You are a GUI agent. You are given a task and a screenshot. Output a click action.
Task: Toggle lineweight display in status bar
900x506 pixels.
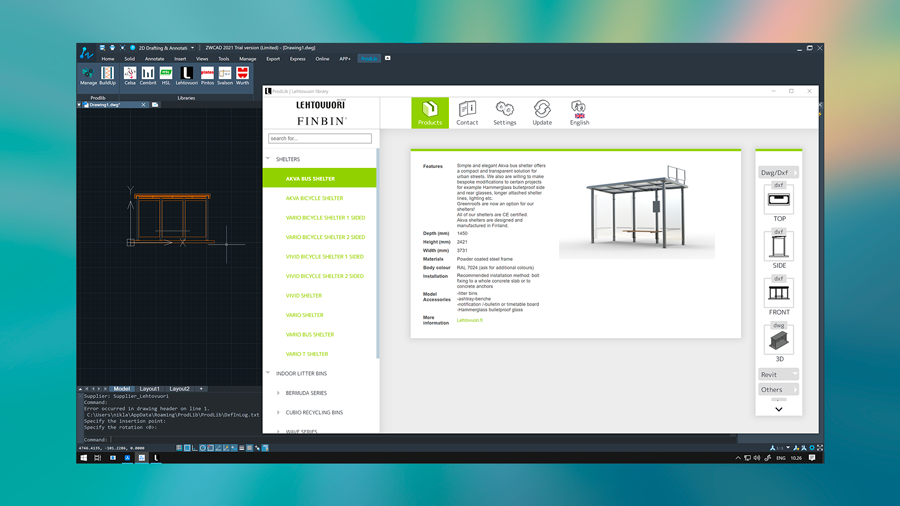click(242, 447)
